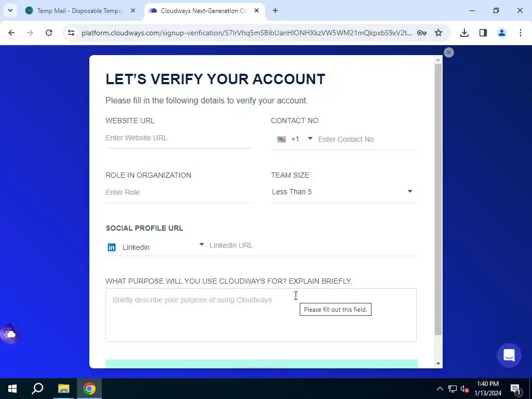Open the chat support bubble icon
Screen dimensions: 532x399
click(x=509, y=355)
